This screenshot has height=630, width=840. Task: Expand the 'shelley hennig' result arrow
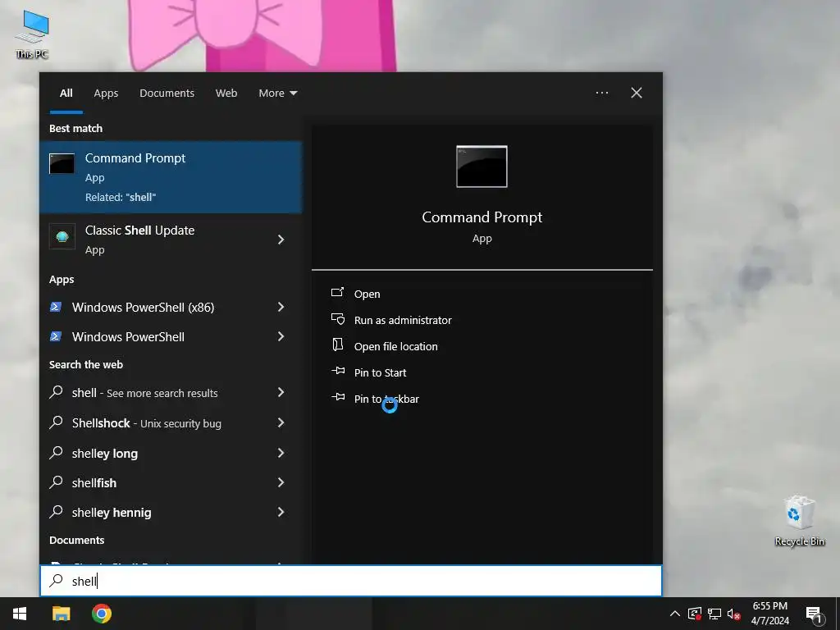[x=281, y=512]
